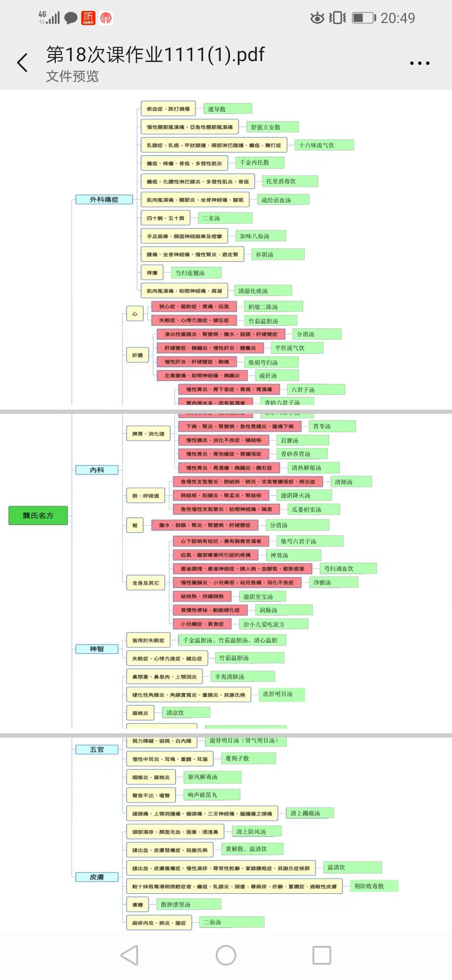Tap the green 神效汤 formula node
The image size is (452, 980).
pos(293,555)
